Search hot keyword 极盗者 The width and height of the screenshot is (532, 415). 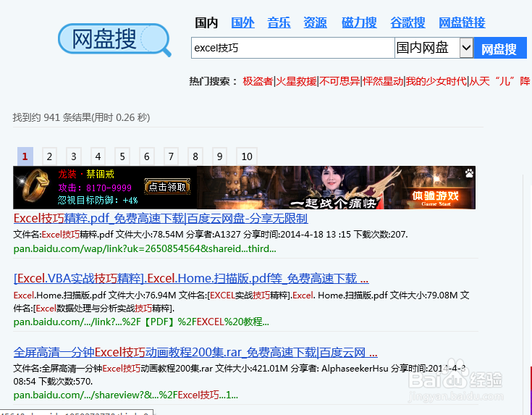[258, 81]
